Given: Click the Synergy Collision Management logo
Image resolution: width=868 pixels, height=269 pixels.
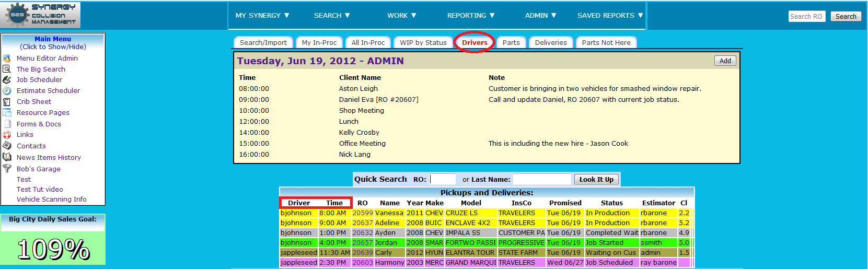Looking at the screenshot, I should tap(40, 15).
